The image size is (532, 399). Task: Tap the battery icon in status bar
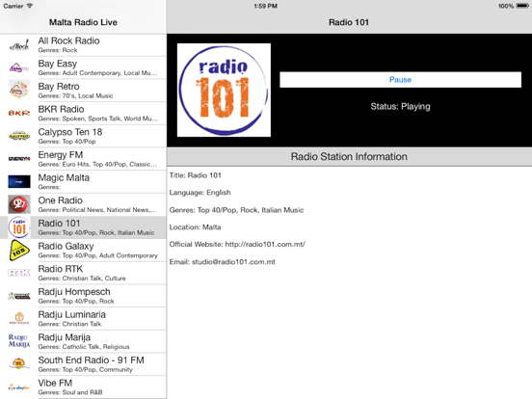tap(522, 6)
